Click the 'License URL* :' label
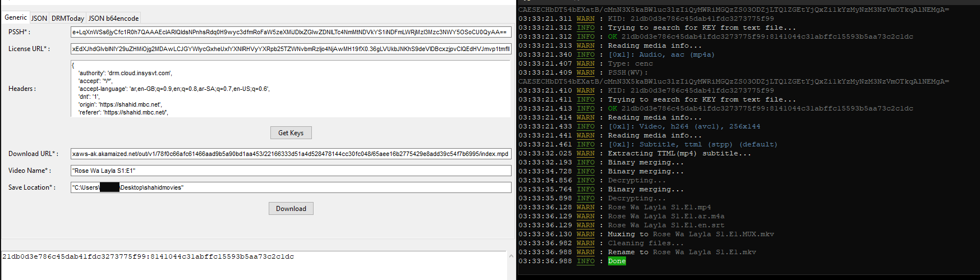980x280 pixels. point(29,49)
